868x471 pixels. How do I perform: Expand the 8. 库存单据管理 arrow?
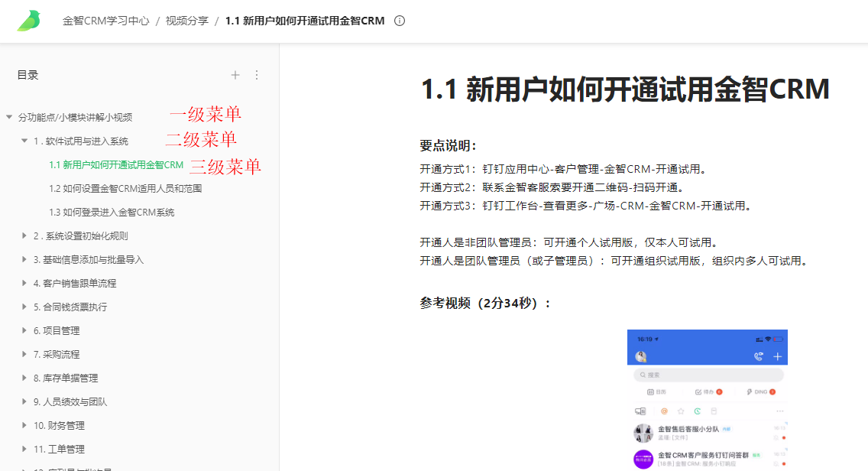[24, 378]
